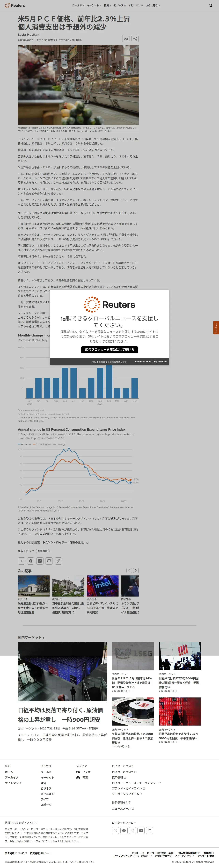The height and width of the screenshot is (868, 219).
Task: Open 個人情報保護方針 link at page bottom
Action: pos(189,853)
